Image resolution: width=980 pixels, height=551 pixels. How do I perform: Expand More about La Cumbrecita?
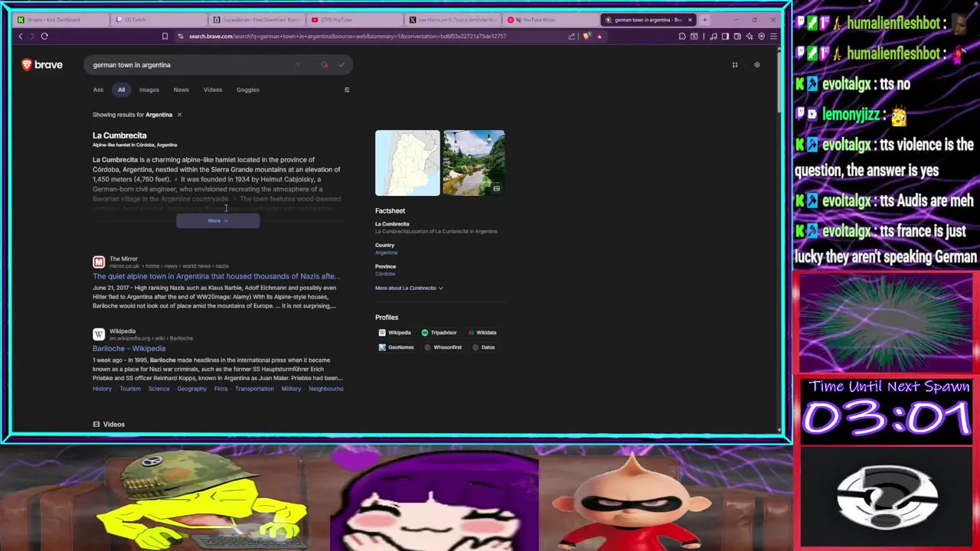coord(409,289)
